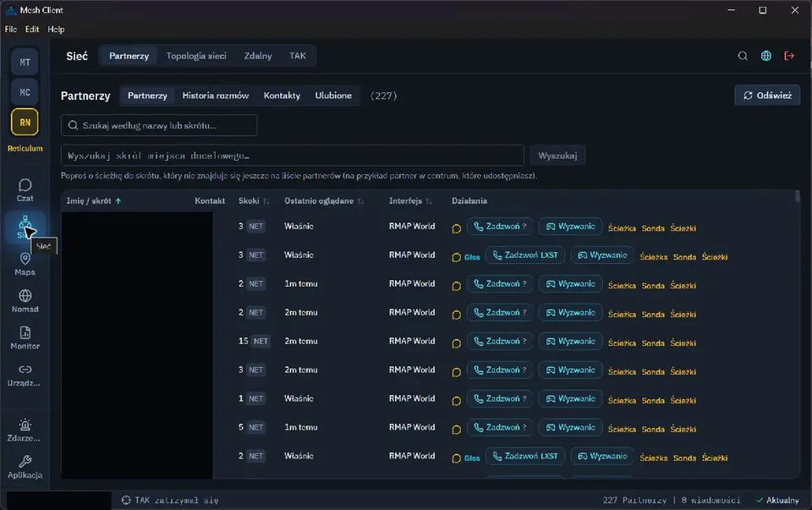Click the Wyszukaj button
The width and height of the screenshot is (812, 510).
pos(557,156)
